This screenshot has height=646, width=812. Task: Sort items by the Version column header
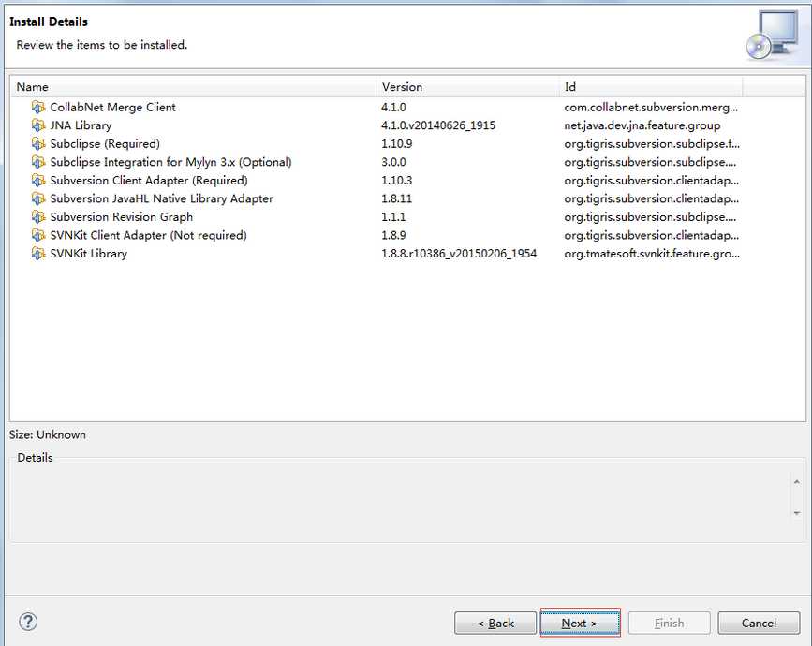(x=467, y=87)
